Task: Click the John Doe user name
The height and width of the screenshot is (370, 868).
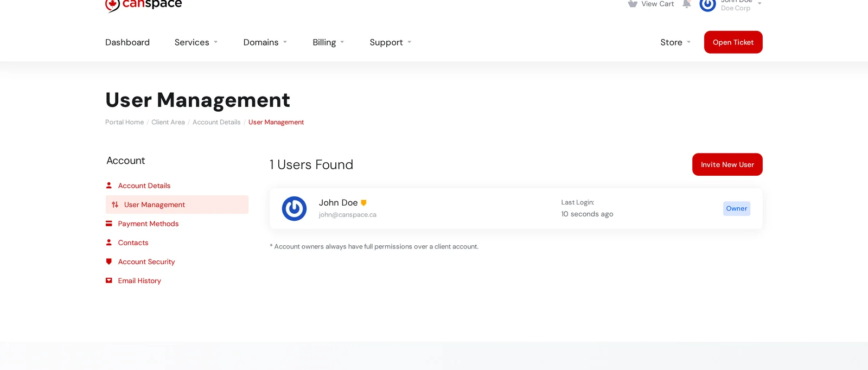Action: tap(338, 202)
